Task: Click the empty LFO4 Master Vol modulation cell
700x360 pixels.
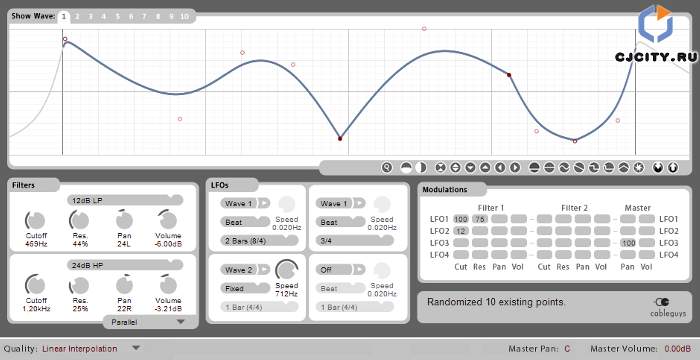Action: (647, 255)
